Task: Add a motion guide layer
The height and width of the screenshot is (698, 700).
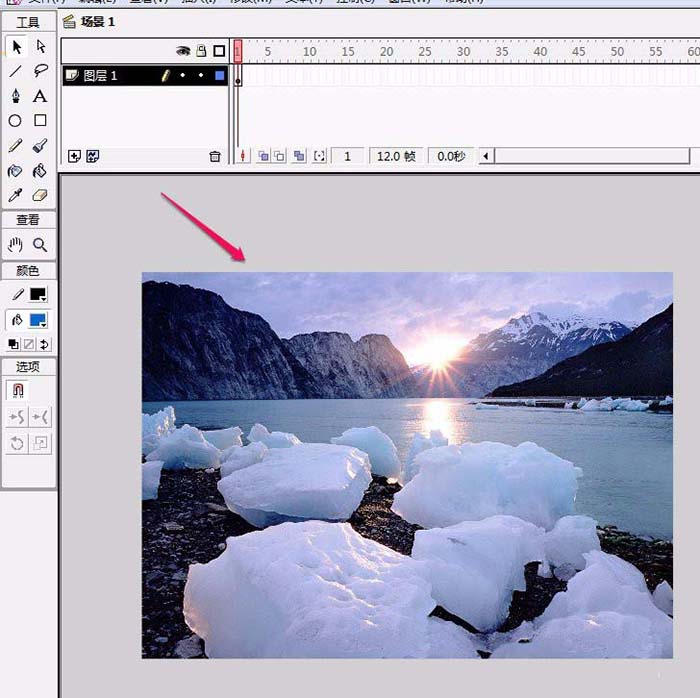Action: pyautogui.click(x=93, y=156)
